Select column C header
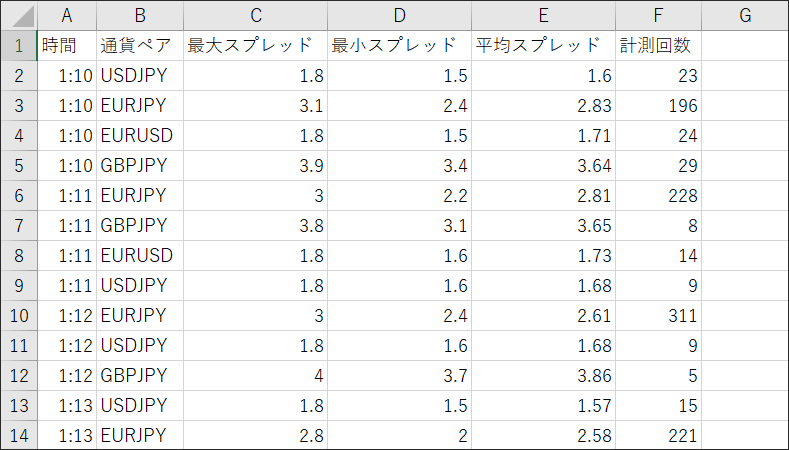 [256, 16]
